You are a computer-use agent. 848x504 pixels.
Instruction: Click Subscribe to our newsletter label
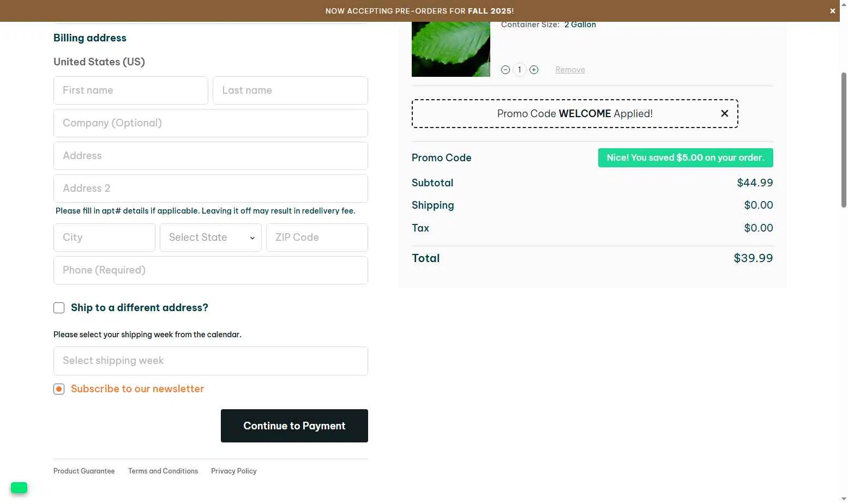[137, 389]
